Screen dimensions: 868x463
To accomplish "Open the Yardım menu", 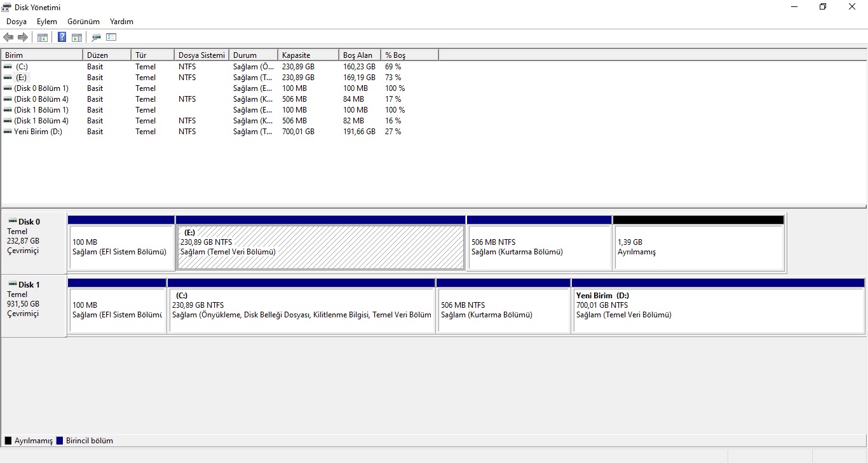I will pyautogui.click(x=121, y=22).
